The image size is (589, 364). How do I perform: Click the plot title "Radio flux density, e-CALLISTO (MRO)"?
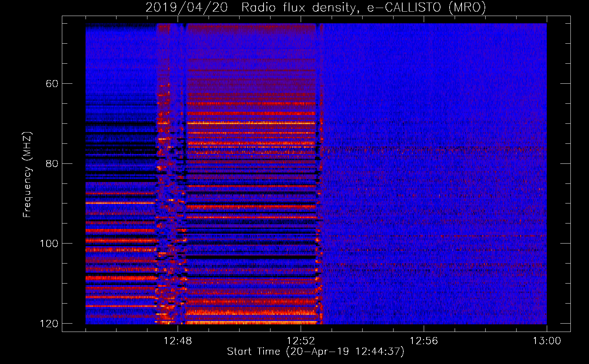[364, 8]
